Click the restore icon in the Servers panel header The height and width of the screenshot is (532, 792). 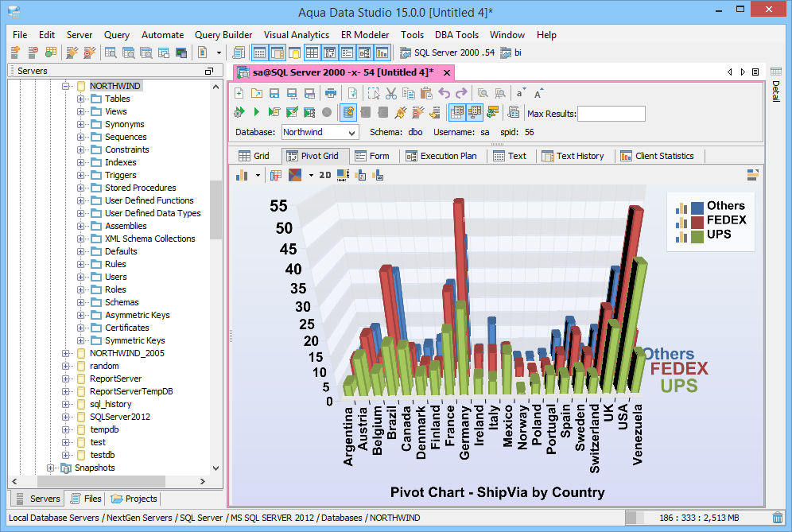[209, 72]
